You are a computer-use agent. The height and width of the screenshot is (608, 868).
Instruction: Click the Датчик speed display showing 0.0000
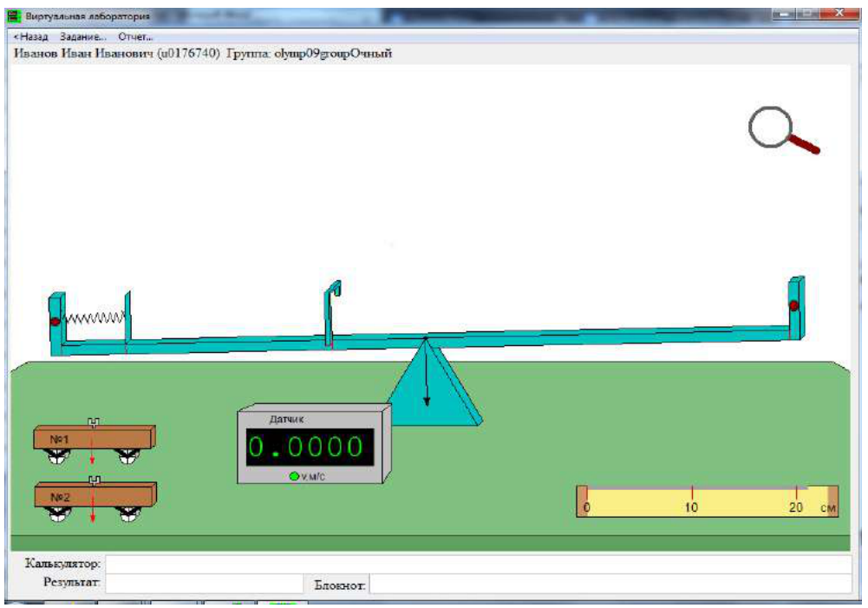310,447
